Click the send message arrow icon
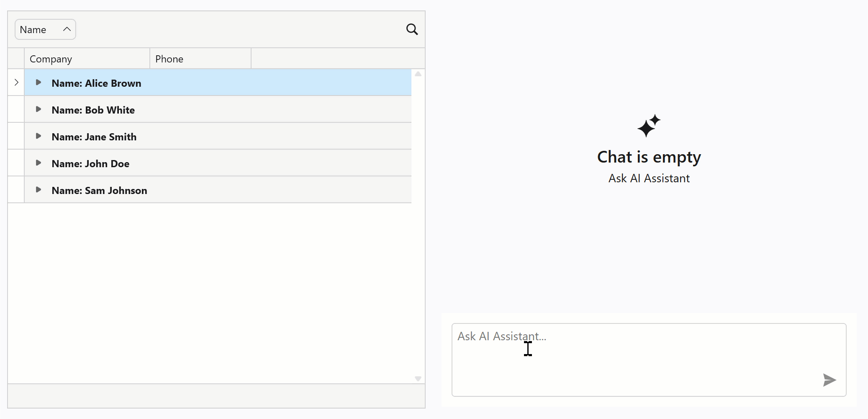 (x=829, y=380)
